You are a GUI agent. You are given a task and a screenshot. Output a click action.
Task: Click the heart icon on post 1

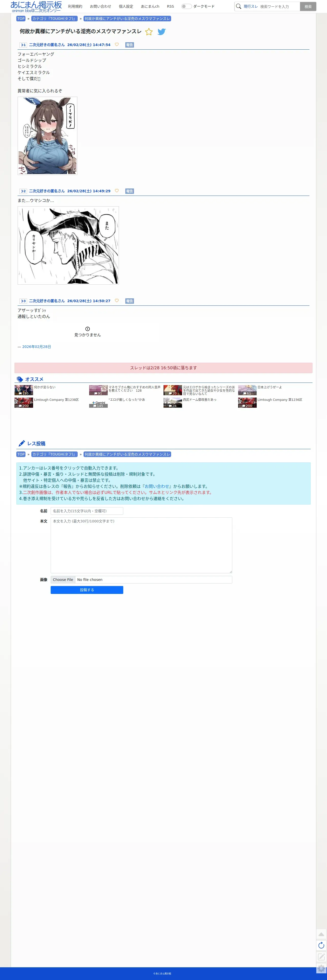pos(117,45)
